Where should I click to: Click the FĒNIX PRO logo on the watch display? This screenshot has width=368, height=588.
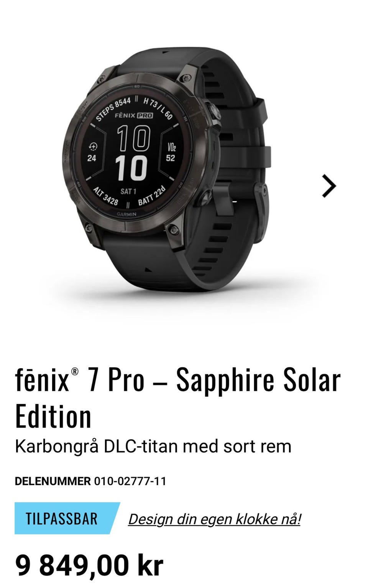[x=133, y=115]
